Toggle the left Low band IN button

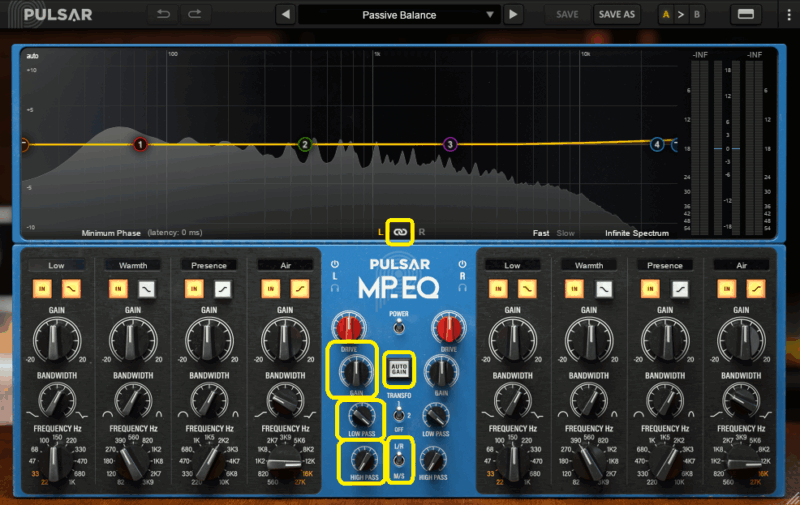click(42, 289)
